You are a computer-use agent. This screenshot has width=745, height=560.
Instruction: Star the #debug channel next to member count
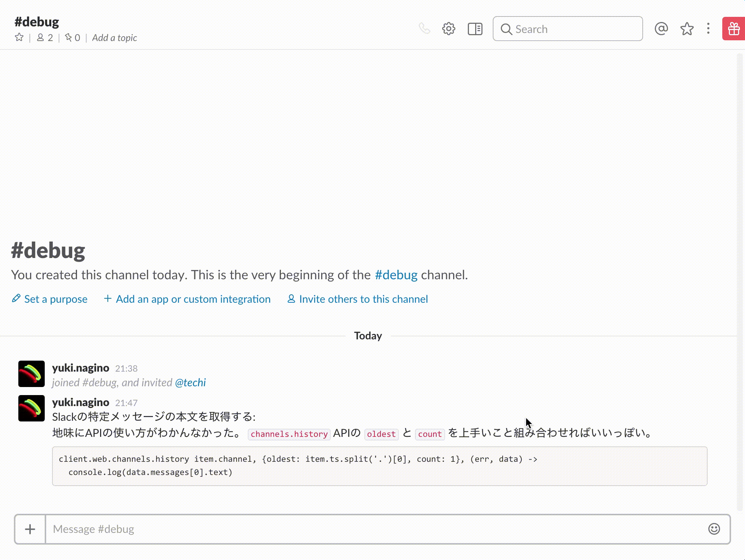19,37
